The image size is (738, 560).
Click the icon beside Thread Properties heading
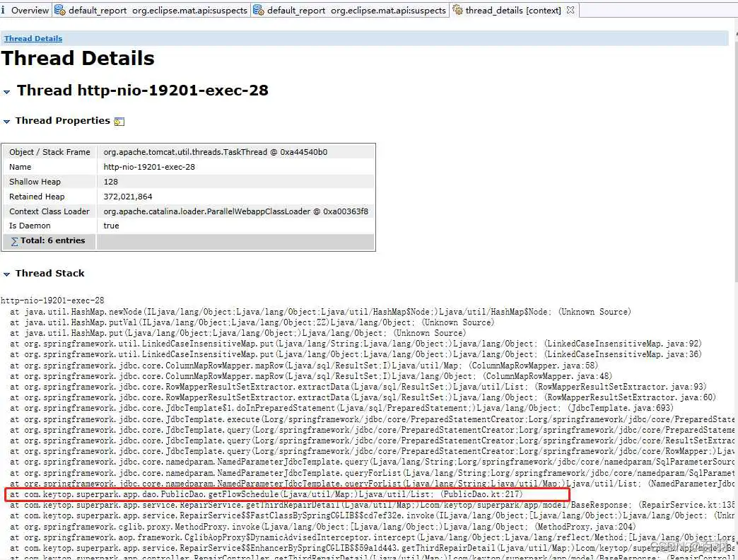(119, 122)
